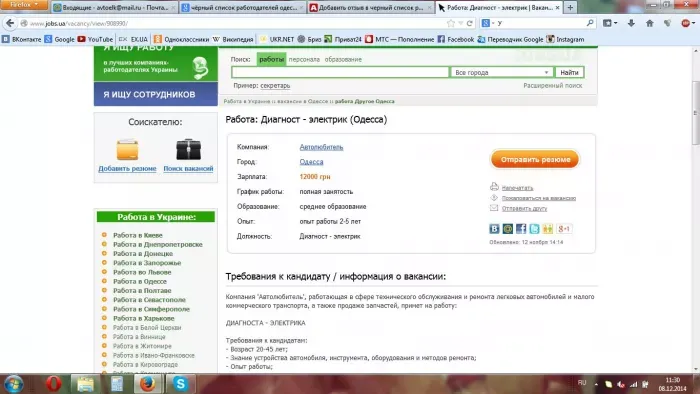Select the работы search tab
This screenshot has width=700, height=394.
tap(271, 59)
